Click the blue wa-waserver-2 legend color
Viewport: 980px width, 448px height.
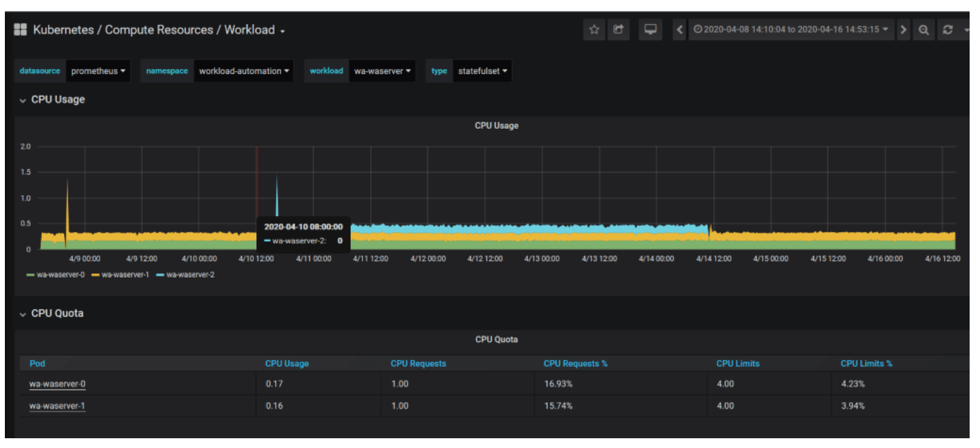click(160, 275)
